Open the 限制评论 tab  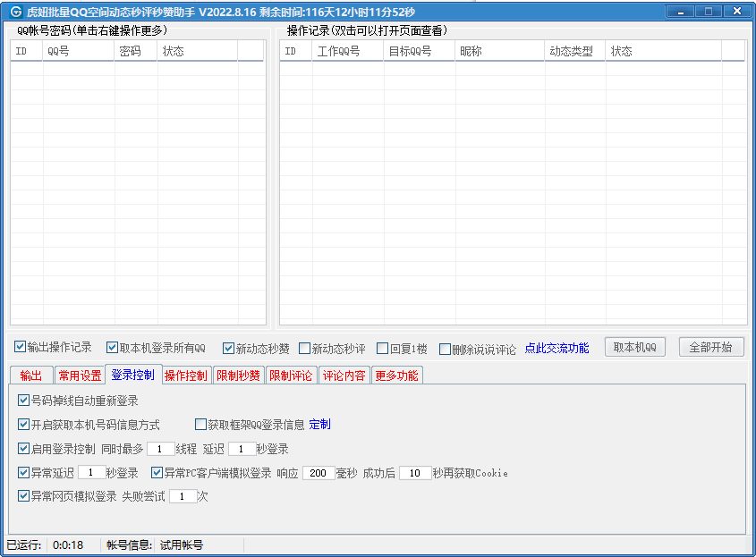click(x=291, y=376)
